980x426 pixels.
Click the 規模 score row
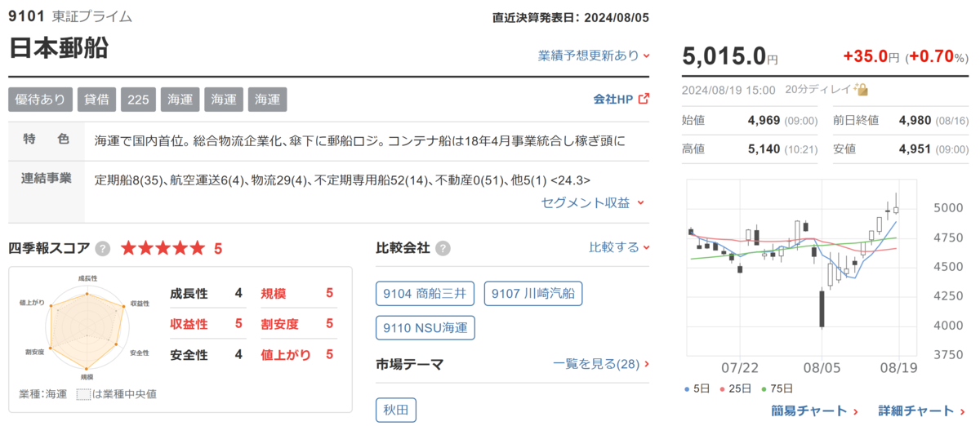pyautogui.click(x=298, y=293)
